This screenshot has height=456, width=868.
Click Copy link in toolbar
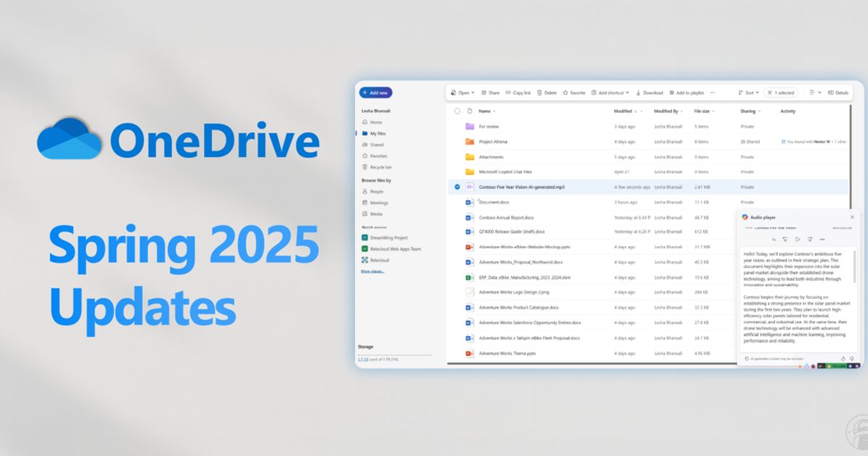click(518, 93)
